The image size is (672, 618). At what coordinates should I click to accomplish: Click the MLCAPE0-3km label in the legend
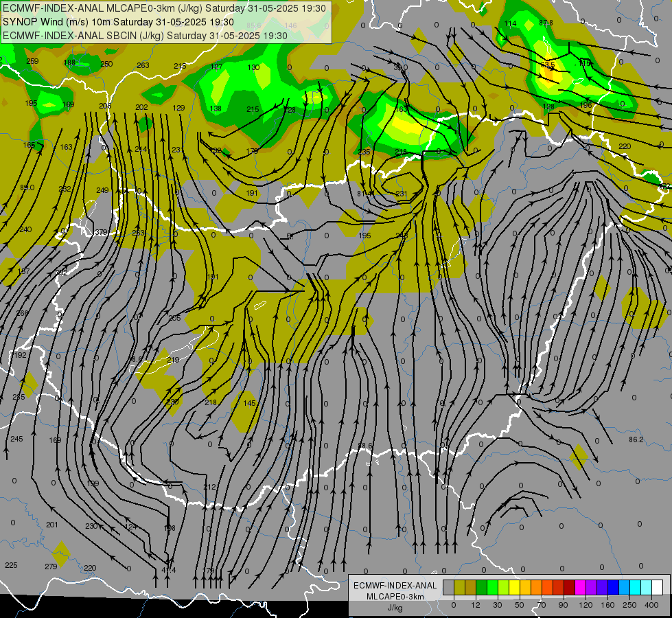tap(395, 597)
